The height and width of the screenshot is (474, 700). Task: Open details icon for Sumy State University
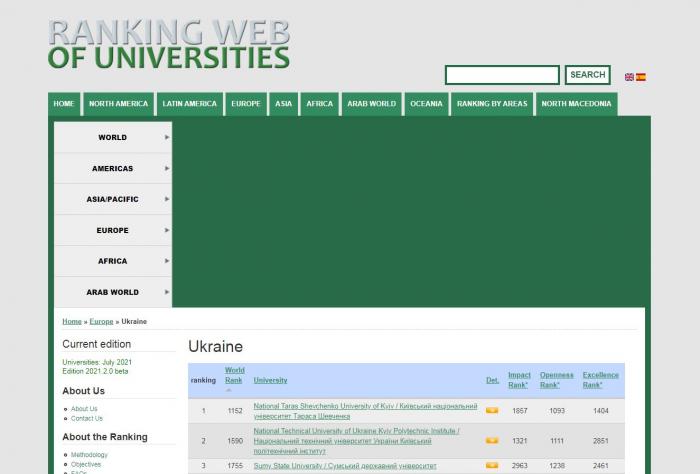(x=492, y=466)
